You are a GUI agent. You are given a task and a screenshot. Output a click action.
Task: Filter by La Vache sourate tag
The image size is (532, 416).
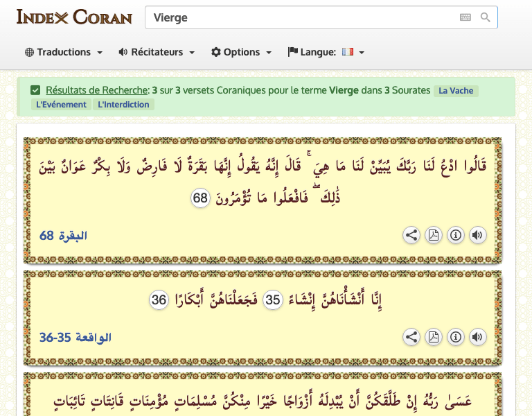(456, 91)
